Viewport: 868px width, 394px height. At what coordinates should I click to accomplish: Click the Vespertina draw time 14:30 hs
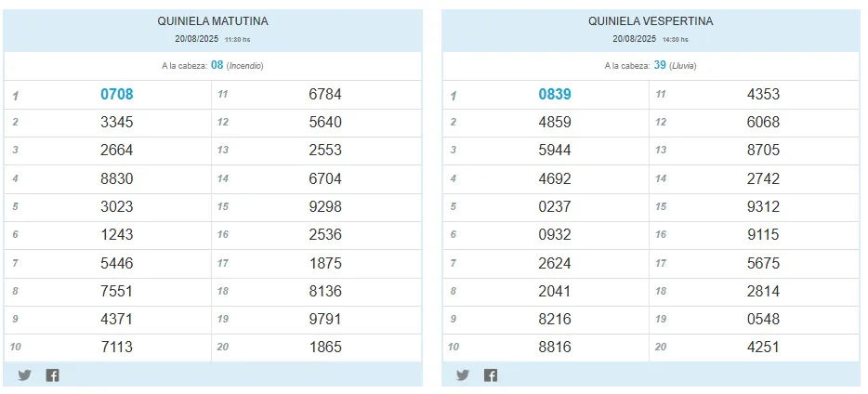click(x=676, y=40)
